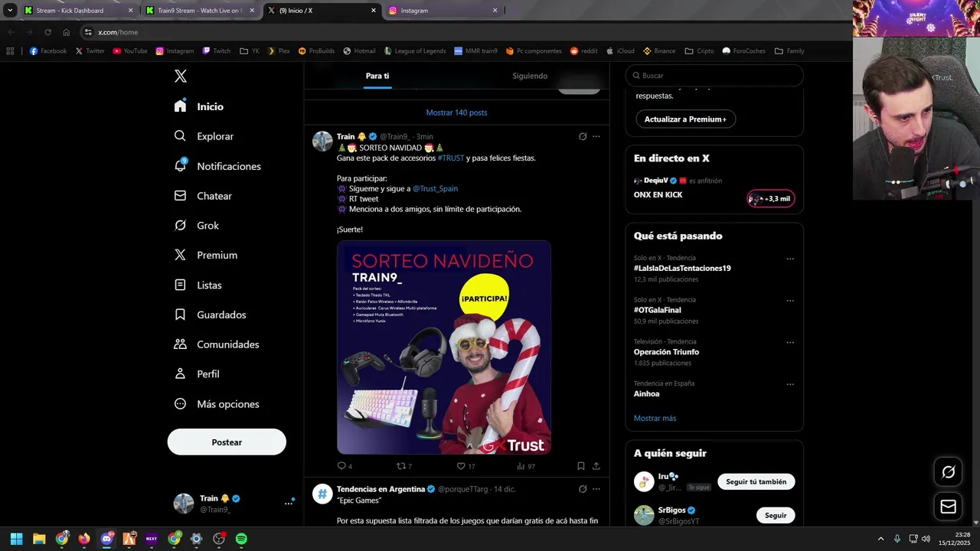Open the Binance bookmark
The image size is (980, 551).
[x=658, y=51]
